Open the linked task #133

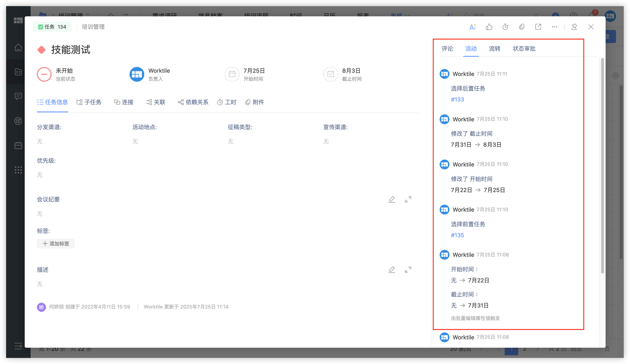[457, 100]
